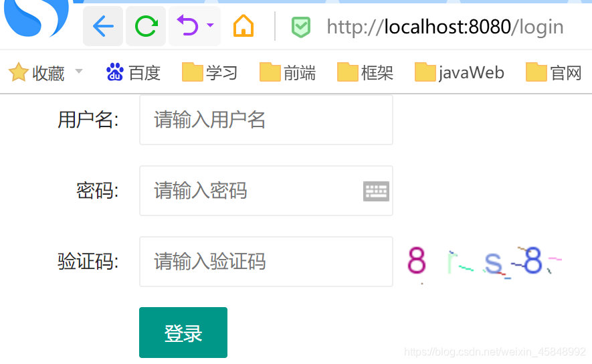This screenshot has height=364, width=592.
Task: Click the green 登录 button
Action: 183,333
